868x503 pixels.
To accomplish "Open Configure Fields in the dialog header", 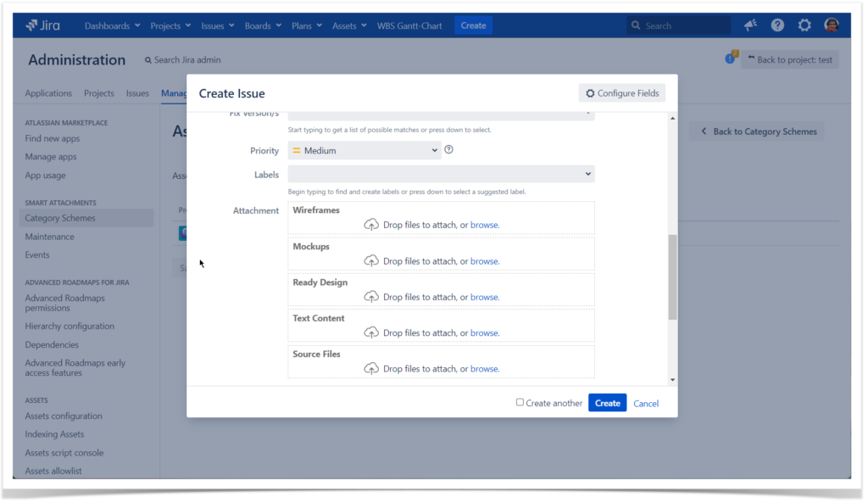I will click(x=621, y=92).
